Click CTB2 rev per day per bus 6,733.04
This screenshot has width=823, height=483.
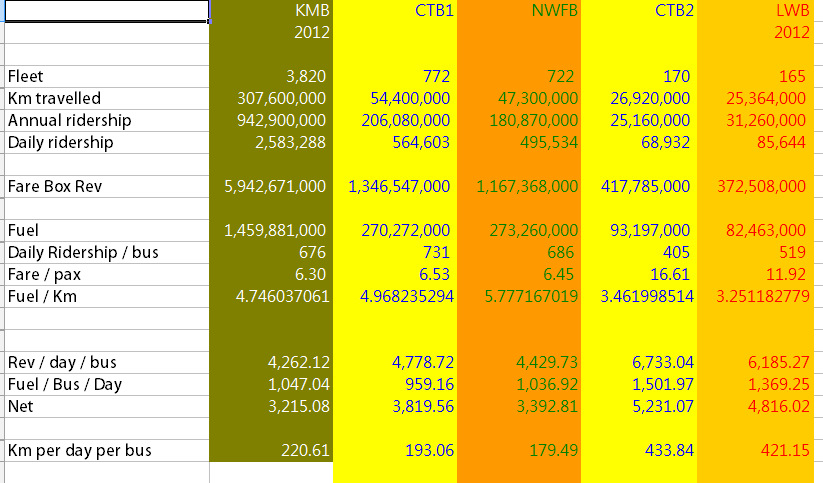pos(663,362)
